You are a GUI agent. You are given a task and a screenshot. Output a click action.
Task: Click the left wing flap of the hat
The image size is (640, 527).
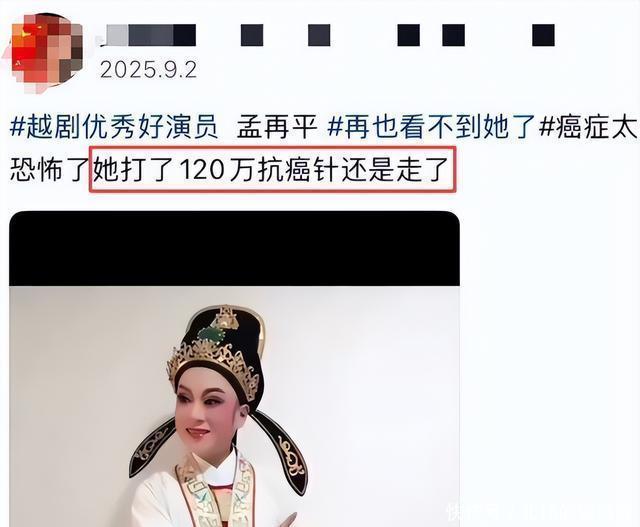[153, 447]
